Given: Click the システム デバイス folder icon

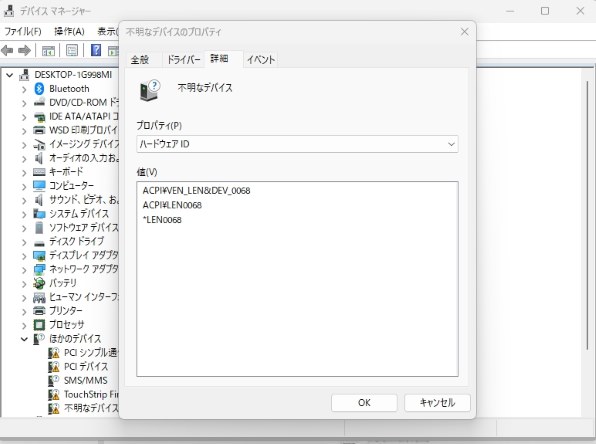Looking at the screenshot, I should [x=39, y=213].
